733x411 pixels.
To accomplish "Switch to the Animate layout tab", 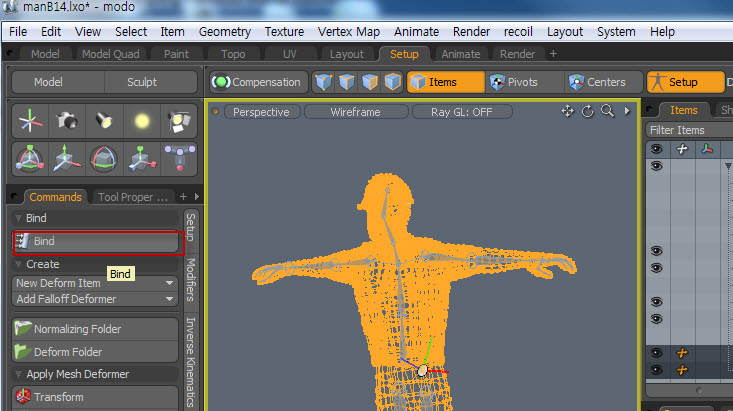I will click(x=460, y=54).
